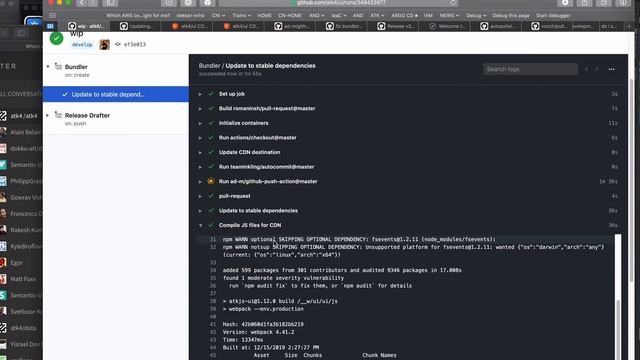Screen dimensions: 640x360
Task: Click the large green success badge near wip
Action: coord(56,38)
